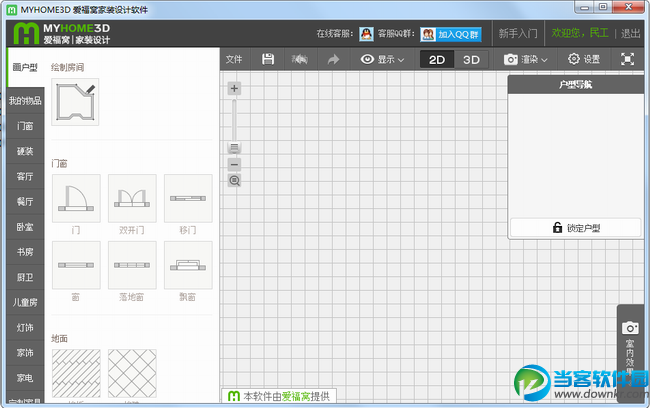Open 新手入门 beginner guide

pos(518,33)
